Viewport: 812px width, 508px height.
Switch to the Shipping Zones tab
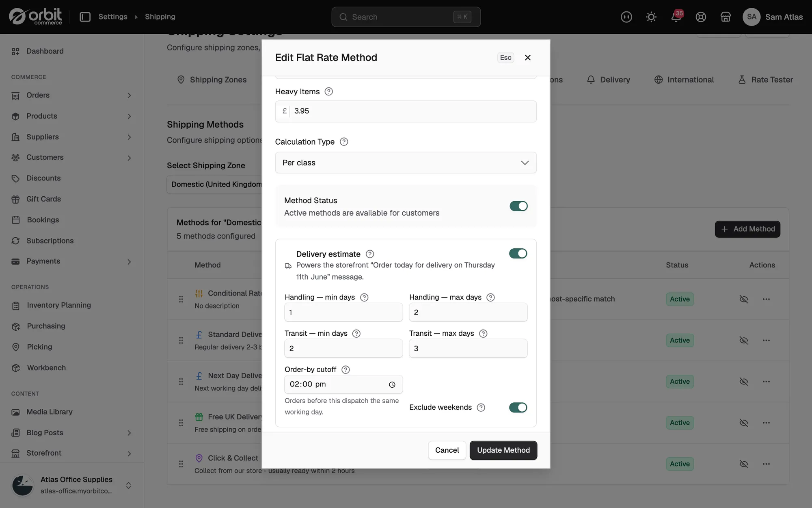212,80
